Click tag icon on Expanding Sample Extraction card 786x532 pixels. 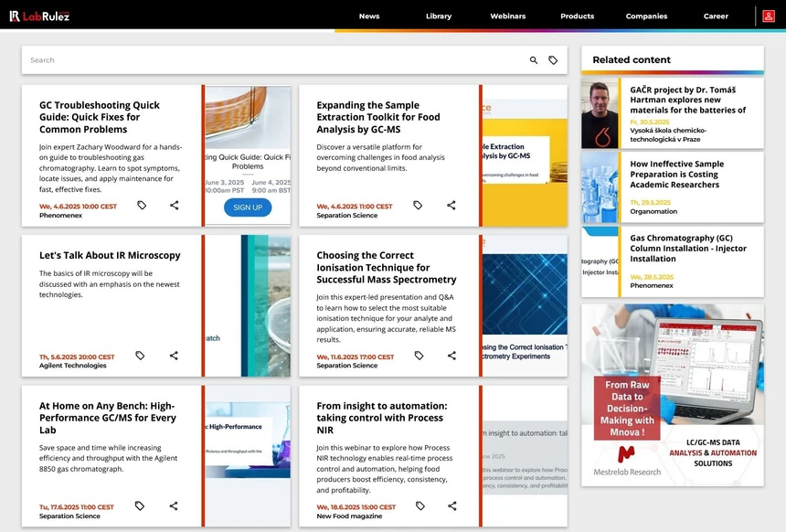point(418,205)
